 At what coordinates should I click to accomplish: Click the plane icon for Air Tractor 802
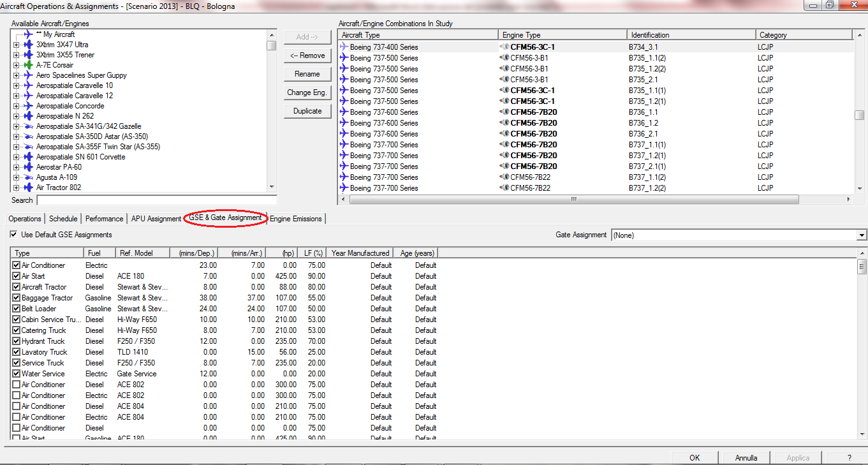(27, 188)
